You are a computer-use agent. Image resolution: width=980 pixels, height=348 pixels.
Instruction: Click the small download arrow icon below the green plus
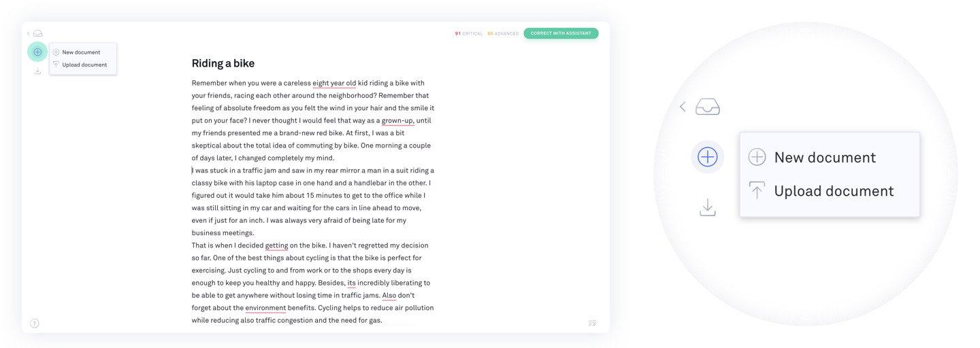[37, 71]
